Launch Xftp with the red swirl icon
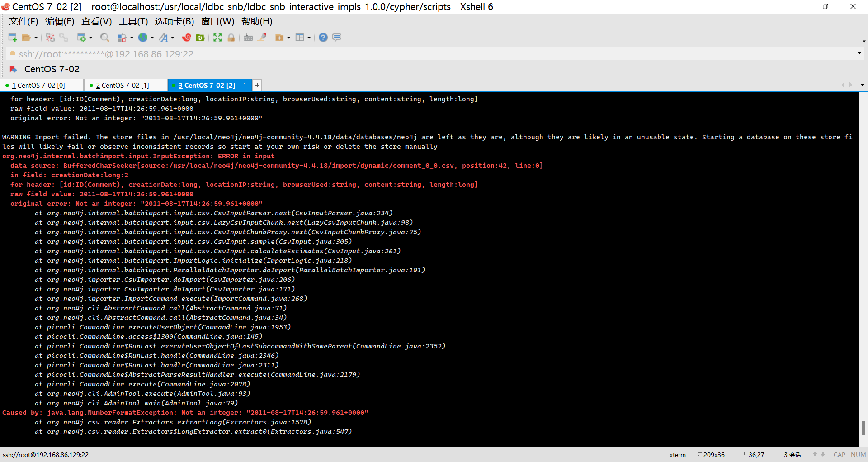Screen dimensions: 868x462 coord(187,38)
